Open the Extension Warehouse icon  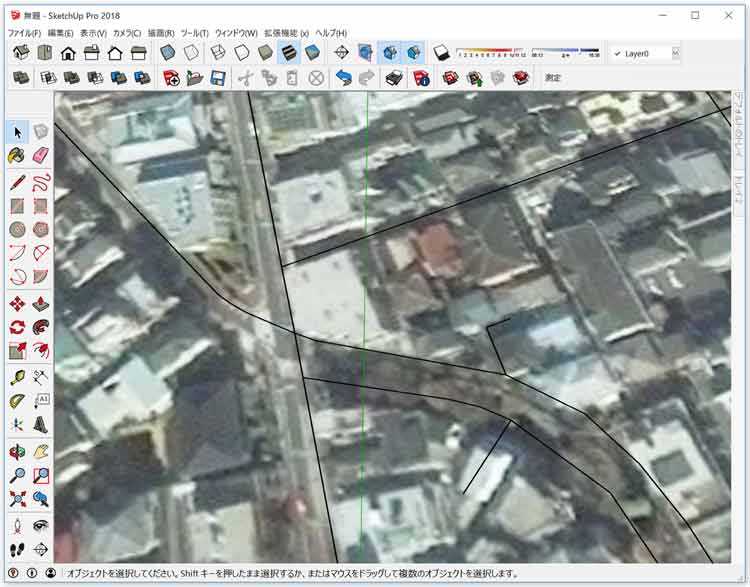click(x=521, y=78)
